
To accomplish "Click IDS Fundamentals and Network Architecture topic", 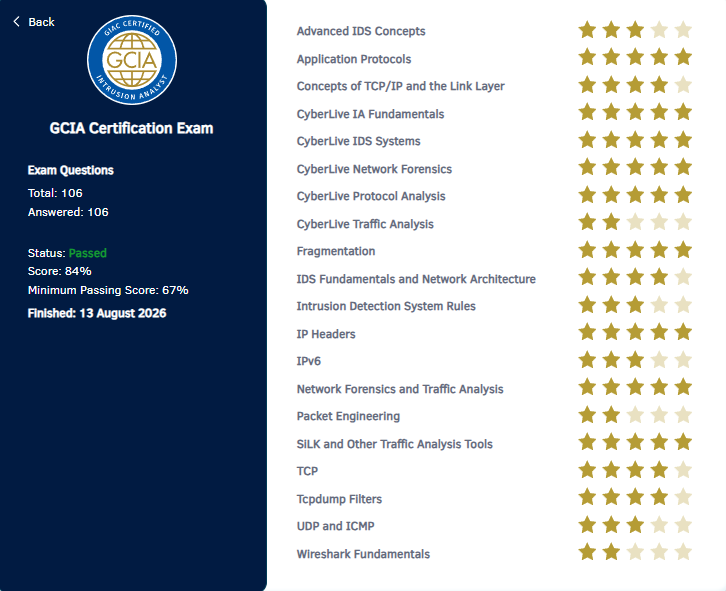I will tap(416, 279).
